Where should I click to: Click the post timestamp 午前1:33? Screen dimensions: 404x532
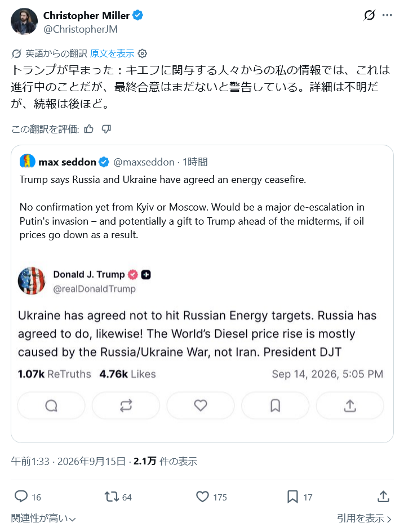tap(30, 462)
